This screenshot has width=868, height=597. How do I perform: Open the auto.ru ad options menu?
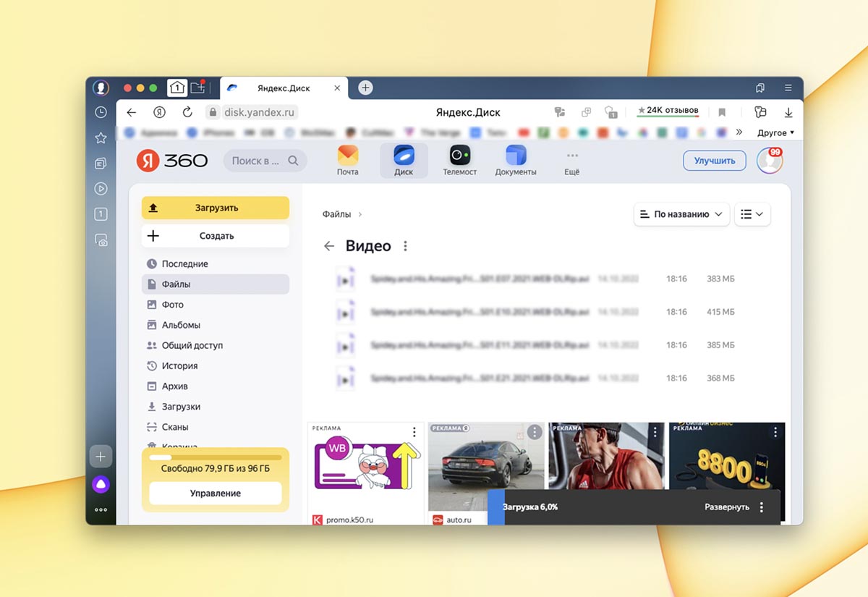[x=535, y=432]
